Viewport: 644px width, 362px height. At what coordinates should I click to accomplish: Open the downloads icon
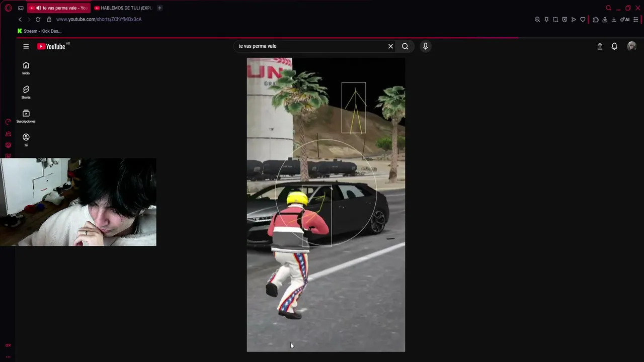(614, 20)
